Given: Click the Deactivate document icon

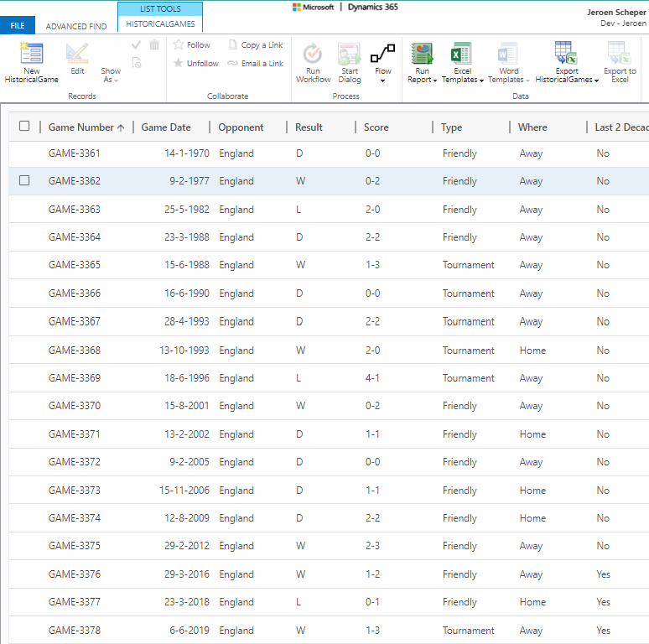Looking at the screenshot, I should coord(136,63).
